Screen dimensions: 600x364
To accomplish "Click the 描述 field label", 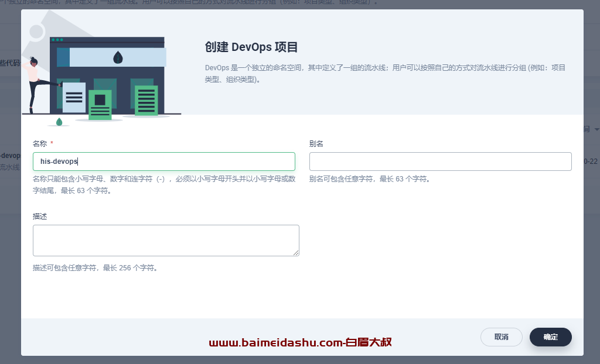I will [40, 217].
